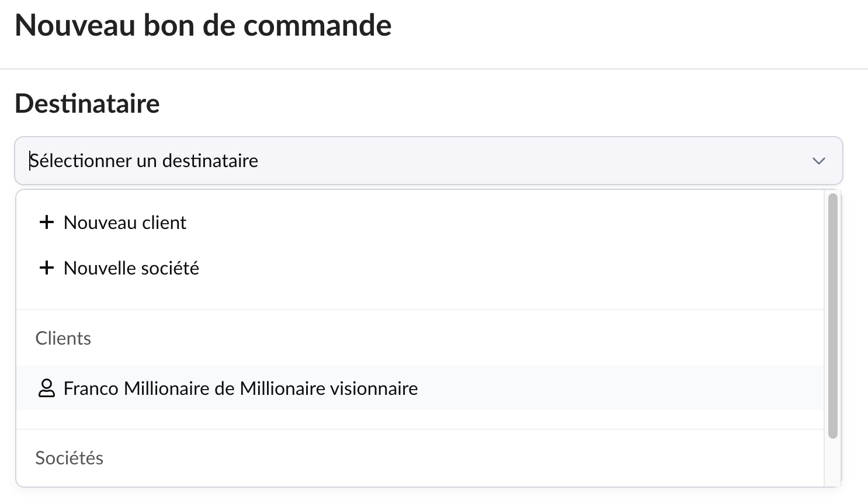Click the Nouveau bon de commande title

(x=203, y=25)
